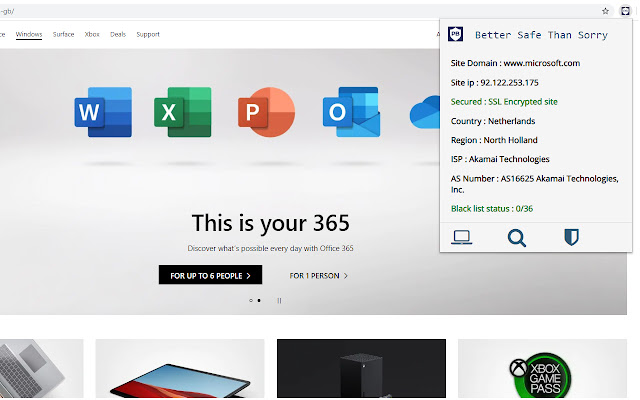Viewport: 640px width, 400px height.
Task: Click the 'Discover what's possible' subtitle text
Action: [x=270, y=248]
